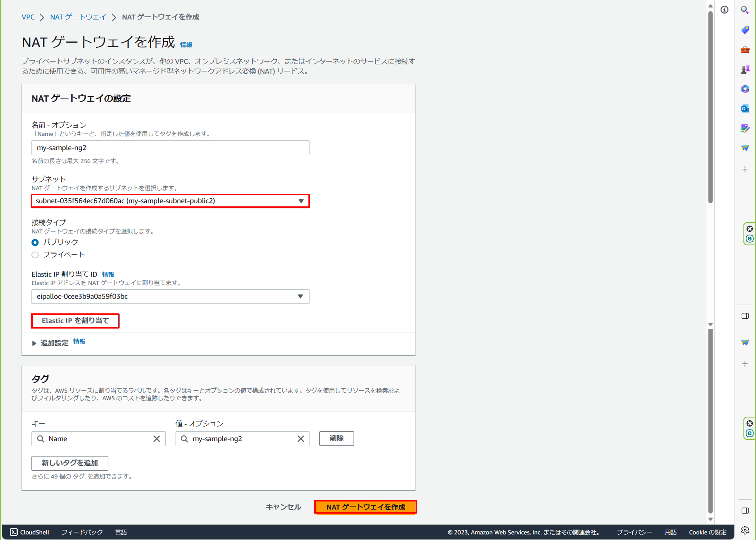The image size is (756, 540).
Task: Select the プライベート connection type
Action: [35, 255]
